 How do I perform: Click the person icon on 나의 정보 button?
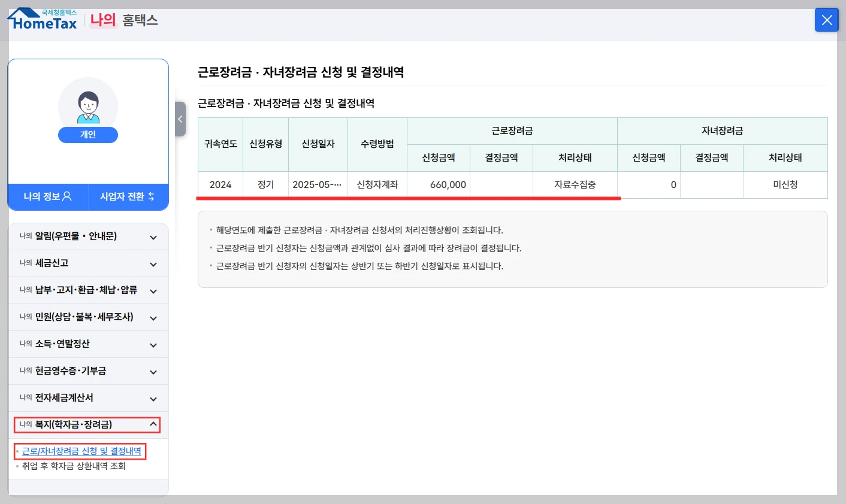pyautogui.click(x=66, y=197)
